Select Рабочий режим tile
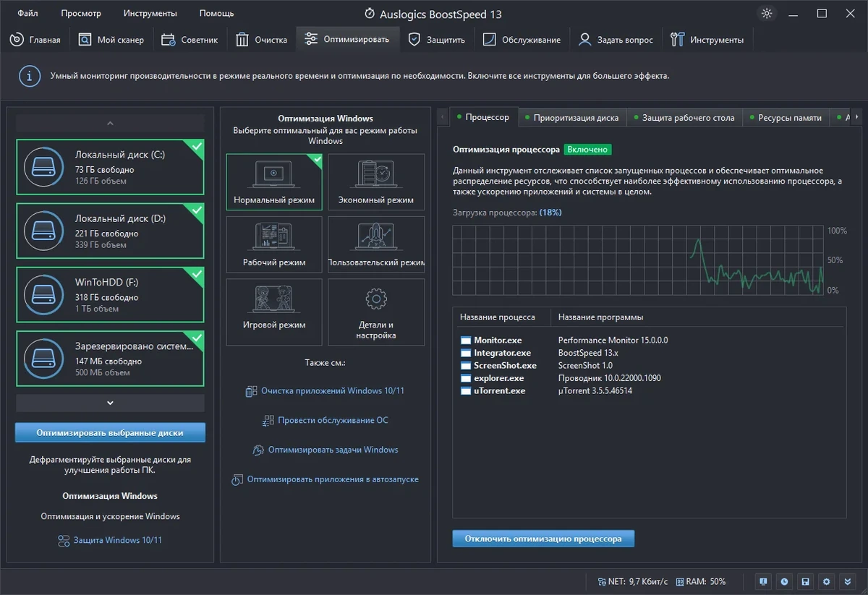The width and height of the screenshot is (868, 595). point(274,244)
